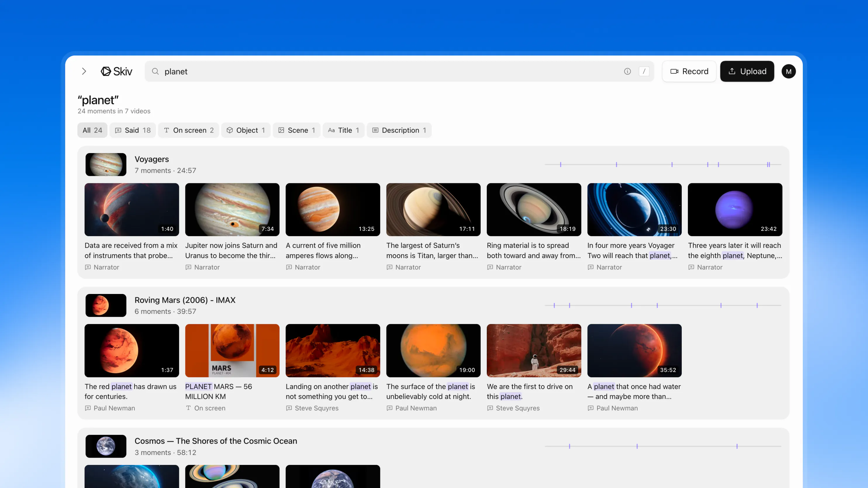Open the 'Roving Mars (2006) - IMAX' title
Viewport: 868px width, 488px height.
(x=185, y=300)
